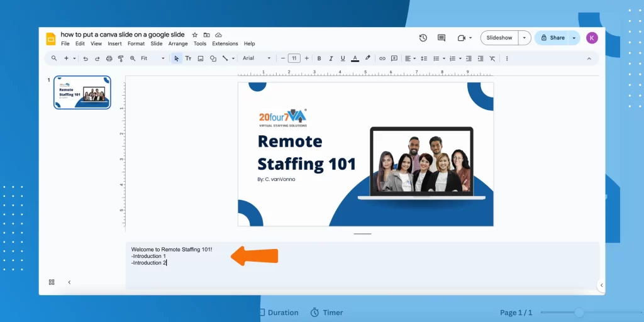Toggle the numbered list

[454, 58]
